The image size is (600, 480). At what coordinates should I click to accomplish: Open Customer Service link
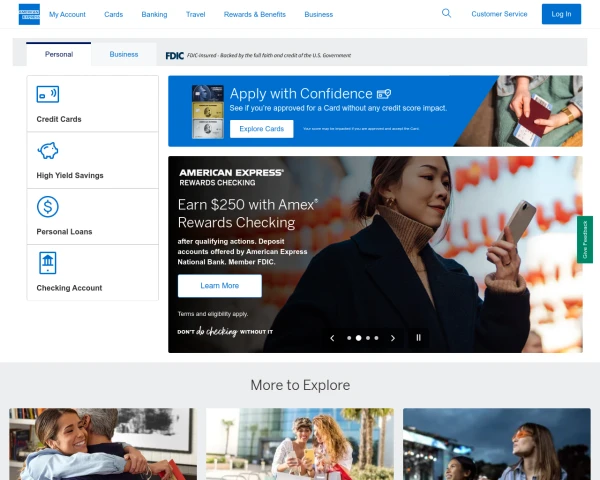coord(499,14)
